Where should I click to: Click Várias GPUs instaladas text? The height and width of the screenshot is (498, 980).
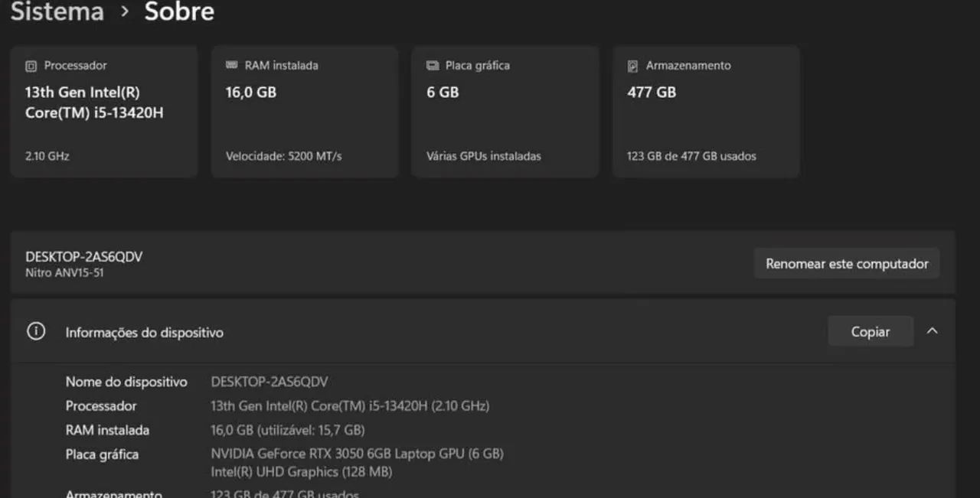tap(484, 156)
